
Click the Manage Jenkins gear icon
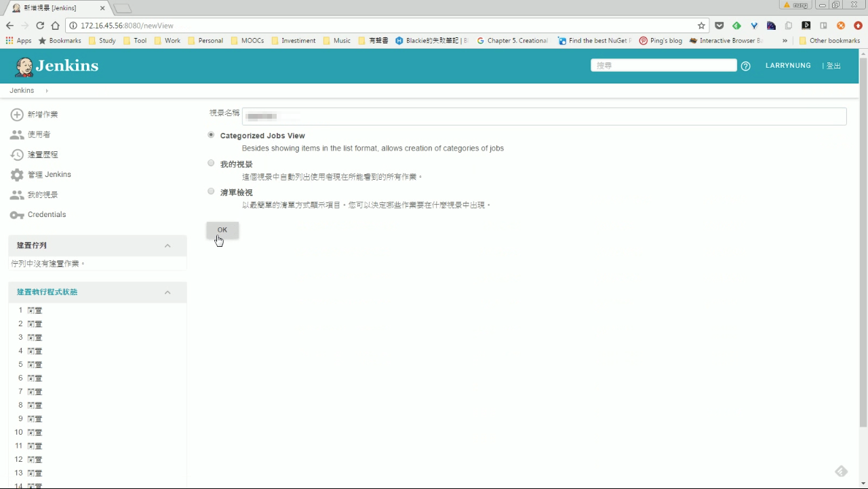coord(17,174)
